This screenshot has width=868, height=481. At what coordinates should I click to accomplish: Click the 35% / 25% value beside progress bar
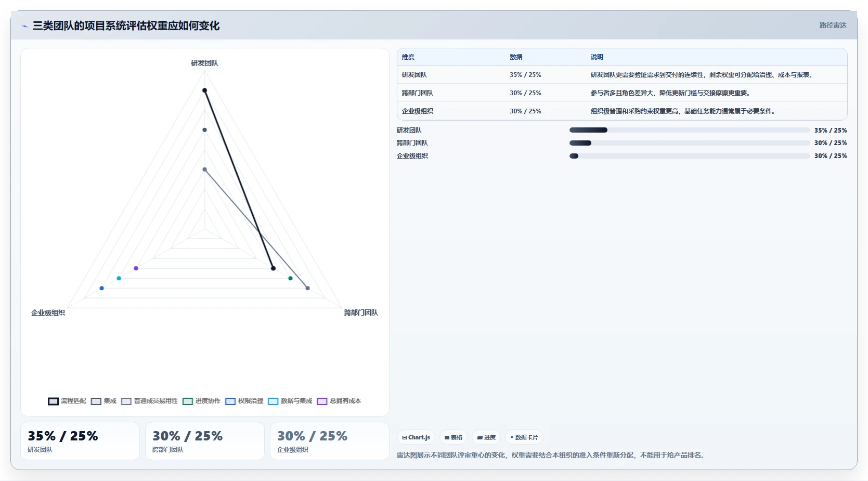pos(831,131)
